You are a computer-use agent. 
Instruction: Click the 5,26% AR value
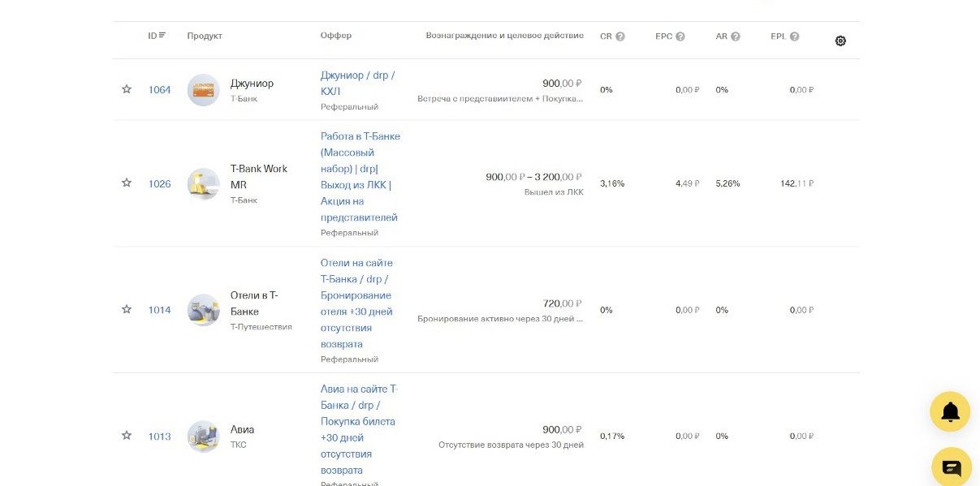pyautogui.click(x=728, y=183)
